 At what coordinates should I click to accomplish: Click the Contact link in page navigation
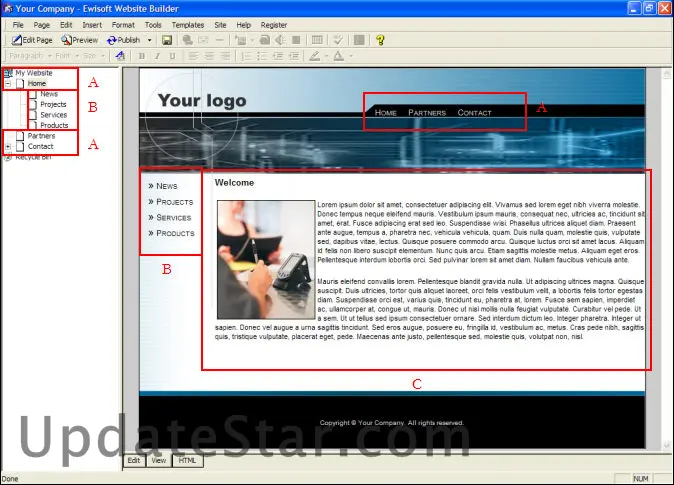point(474,113)
